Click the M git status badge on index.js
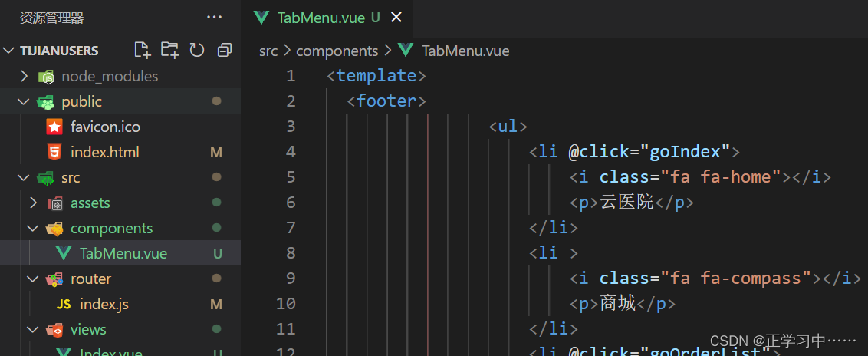 (x=216, y=305)
